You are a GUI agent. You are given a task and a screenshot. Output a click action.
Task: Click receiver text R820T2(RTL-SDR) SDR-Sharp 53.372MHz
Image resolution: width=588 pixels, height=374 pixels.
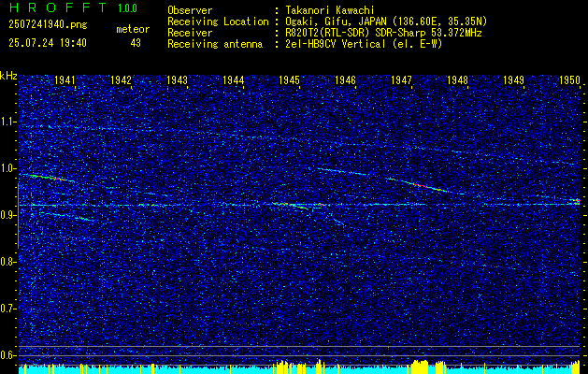382,33
